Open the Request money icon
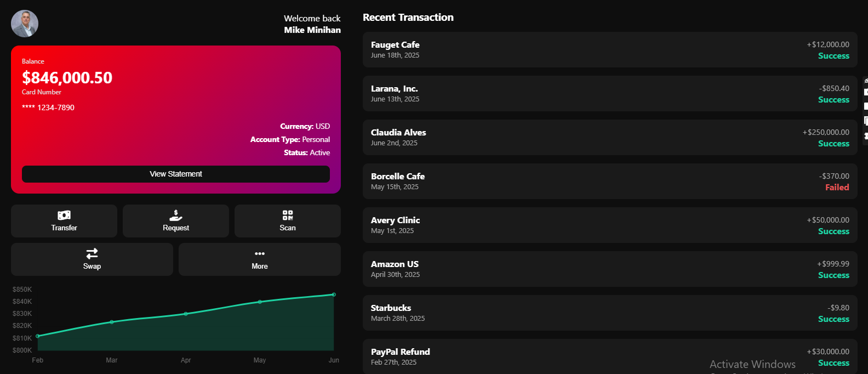Image resolution: width=868 pixels, height=374 pixels. coord(176,215)
